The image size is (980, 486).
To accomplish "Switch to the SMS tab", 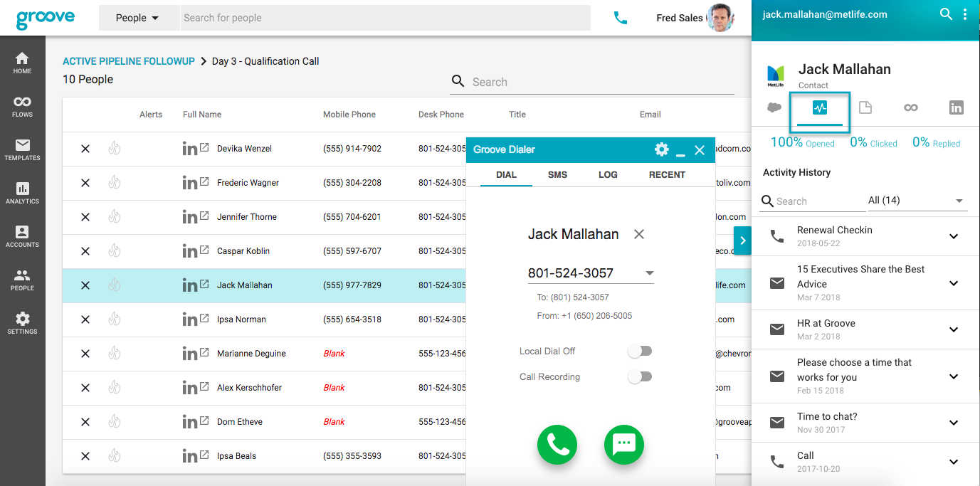I will (x=557, y=174).
